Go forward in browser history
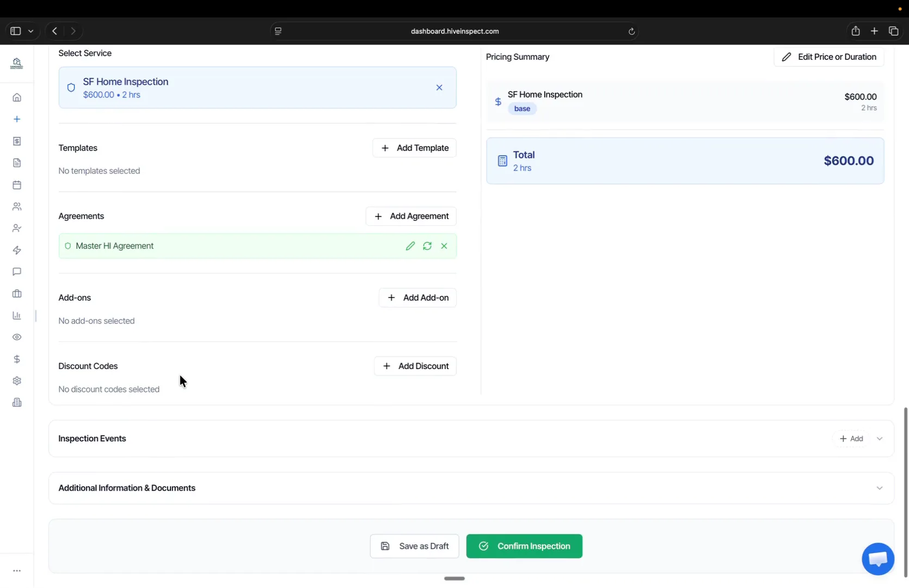Image resolution: width=909 pixels, height=588 pixels. 73,31
